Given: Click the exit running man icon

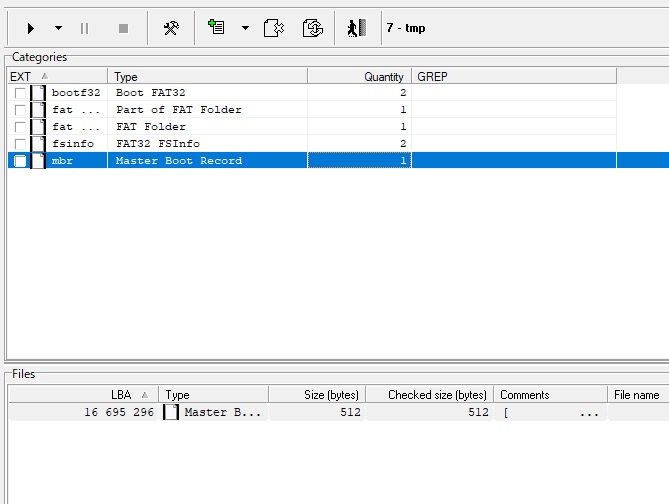Looking at the screenshot, I should point(356,28).
